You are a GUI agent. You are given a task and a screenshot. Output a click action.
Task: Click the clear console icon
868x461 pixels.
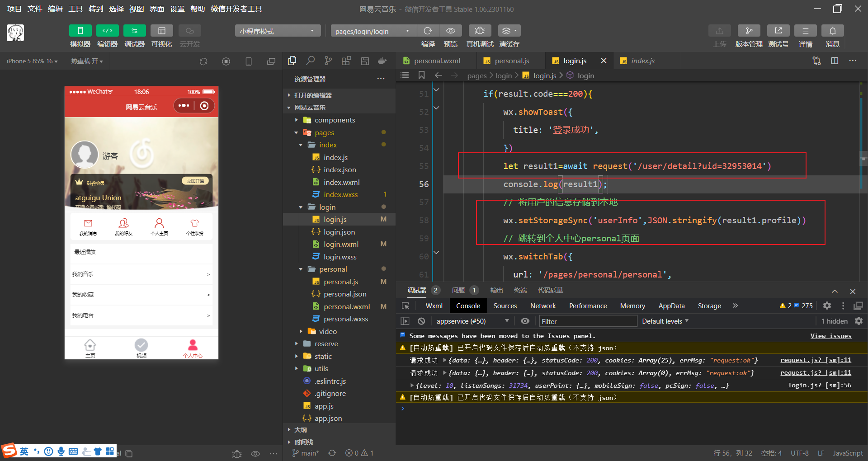point(421,321)
